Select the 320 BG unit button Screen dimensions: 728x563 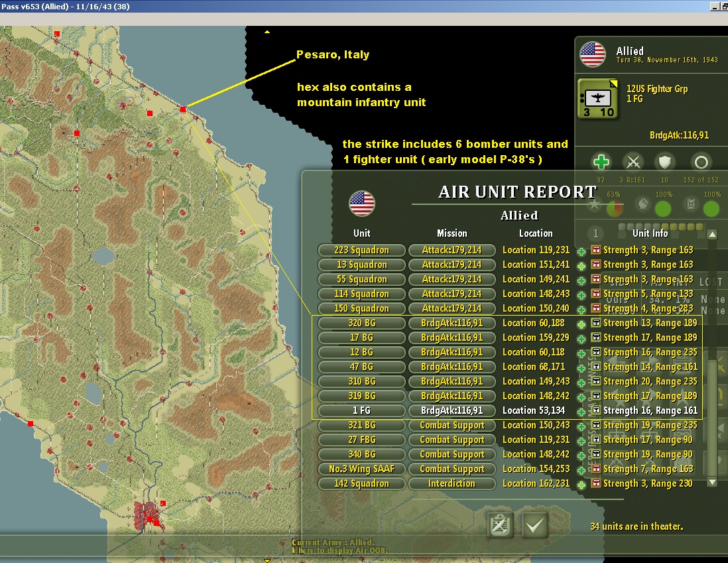tap(361, 323)
